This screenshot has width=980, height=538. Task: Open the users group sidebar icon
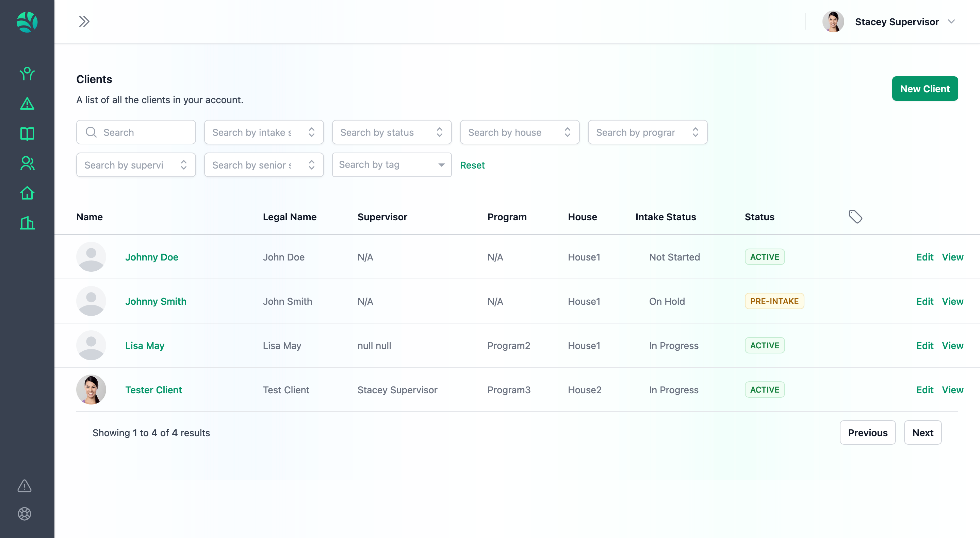[x=27, y=163]
